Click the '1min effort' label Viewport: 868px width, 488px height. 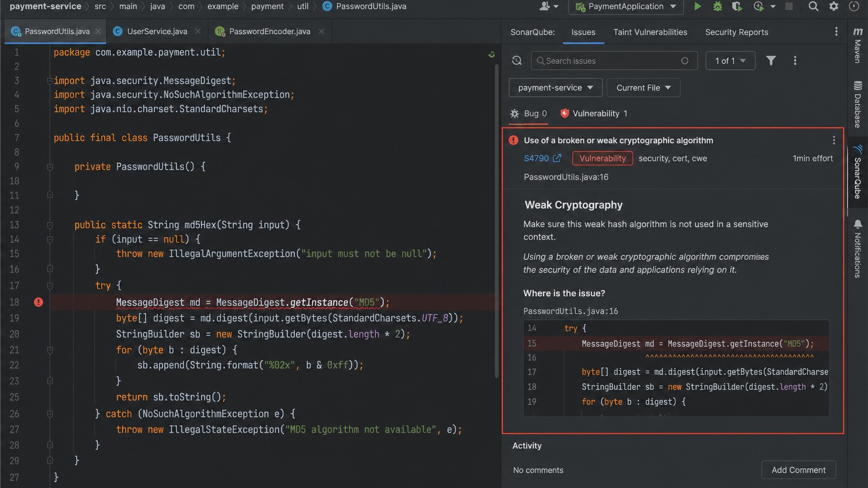[813, 158]
